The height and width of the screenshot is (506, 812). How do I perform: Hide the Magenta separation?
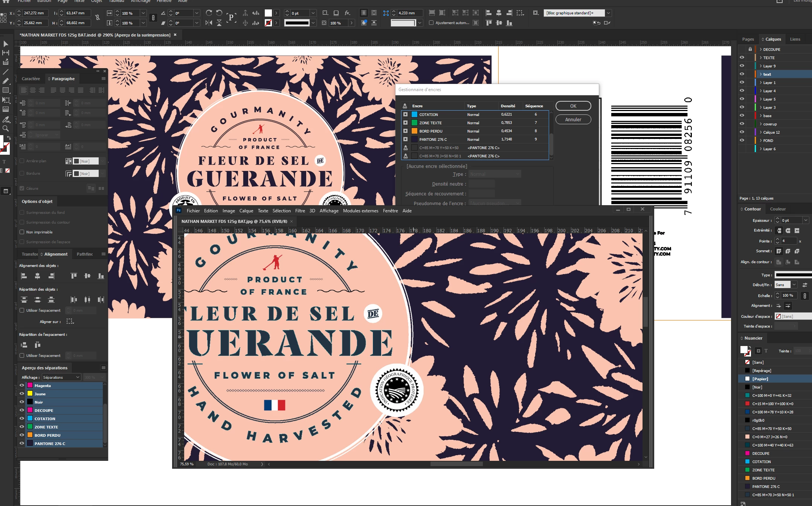click(22, 386)
